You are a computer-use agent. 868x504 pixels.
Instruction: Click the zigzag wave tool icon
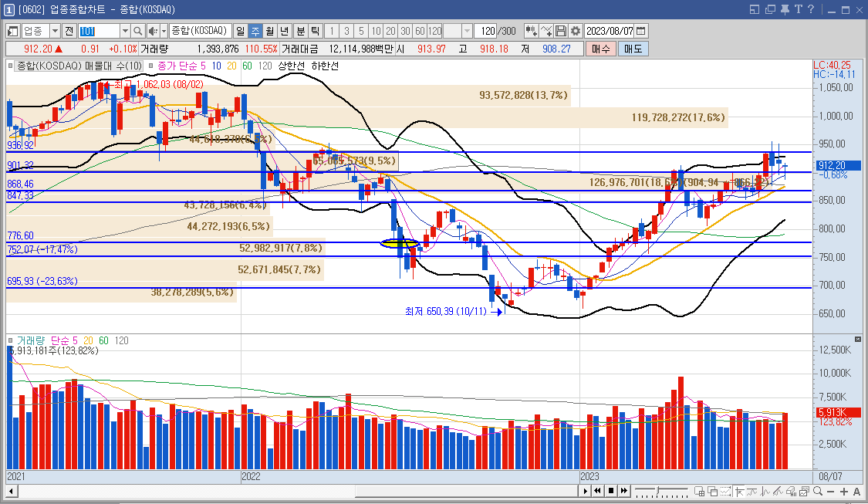pos(765,491)
